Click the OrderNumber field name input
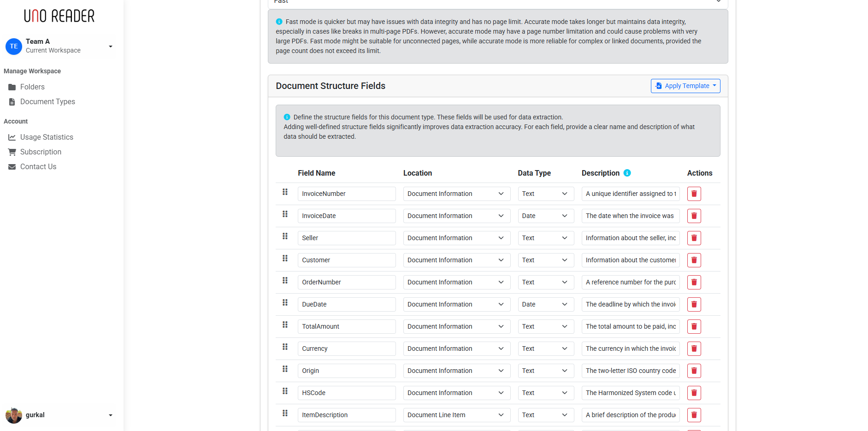This screenshot has height=431, width=868. pyautogui.click(x=347, y=282)
